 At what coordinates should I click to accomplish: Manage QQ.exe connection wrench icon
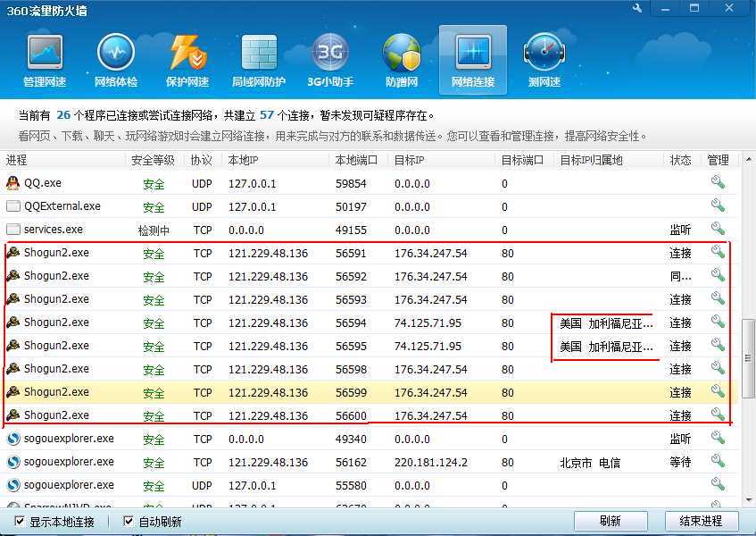[x=718, y=182]
